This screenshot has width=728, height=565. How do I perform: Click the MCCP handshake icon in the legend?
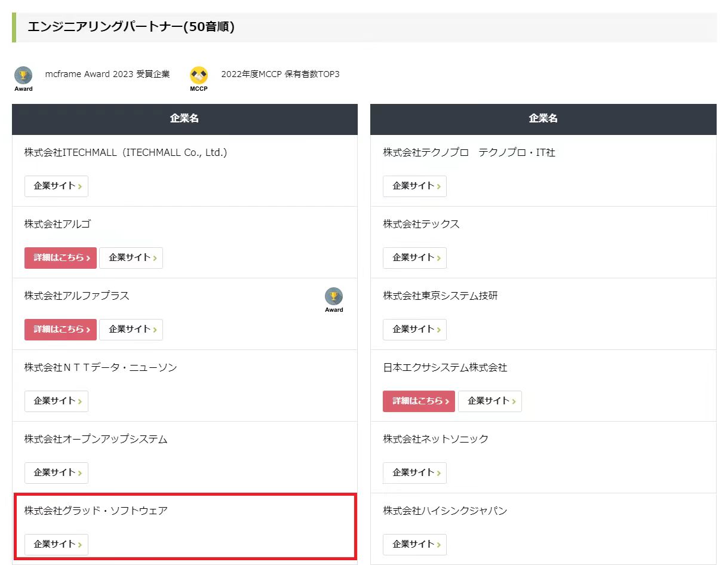[199, 75]
